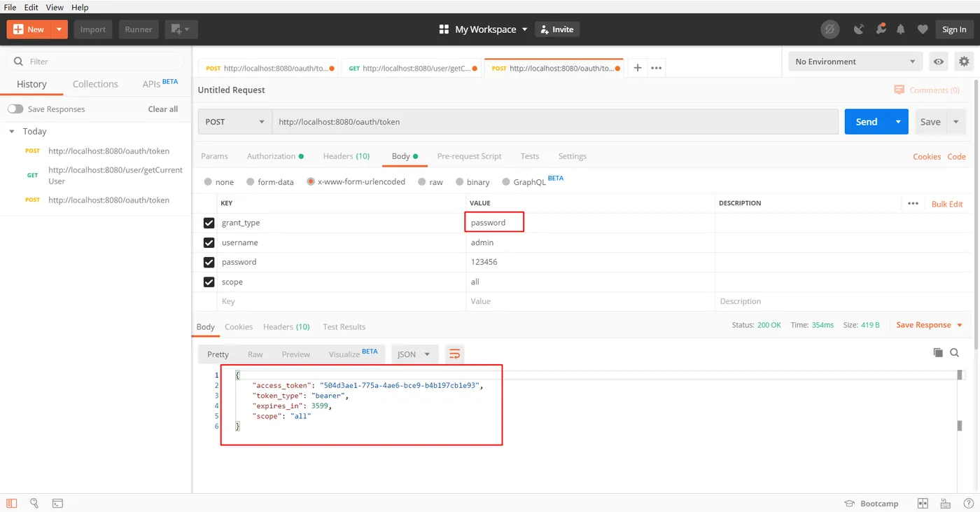Uncheck the password row checkbox
Image resolution: width=980 pixels, height=512 pixels.
(x=209, y=262)
